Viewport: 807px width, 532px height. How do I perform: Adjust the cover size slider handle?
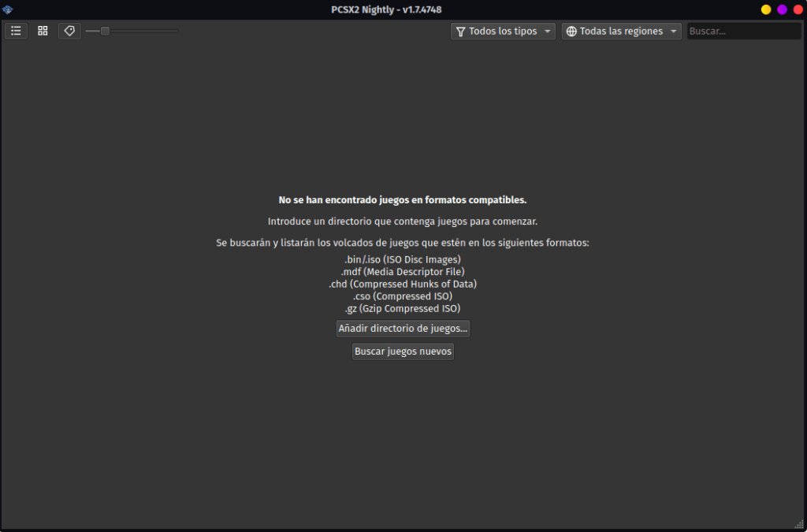click(x=105, y=32)
